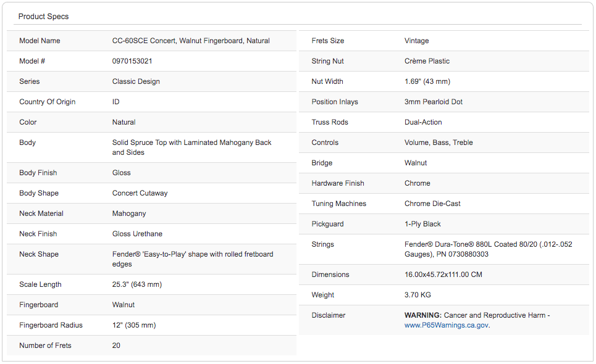Click the Number of Frets label
The image size is (596, 364).
[45, 345]
